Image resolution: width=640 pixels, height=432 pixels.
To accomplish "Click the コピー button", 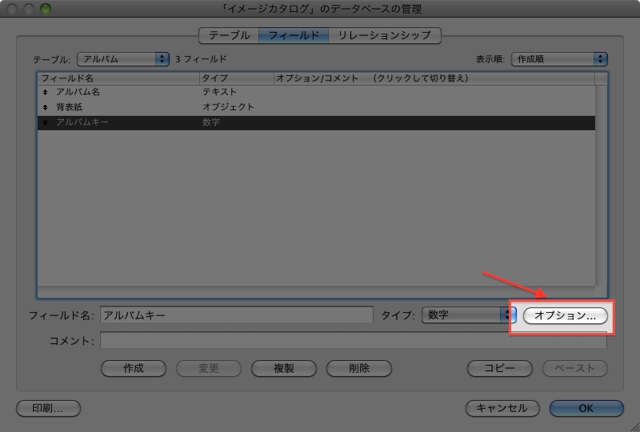I will tap(500, 368).
